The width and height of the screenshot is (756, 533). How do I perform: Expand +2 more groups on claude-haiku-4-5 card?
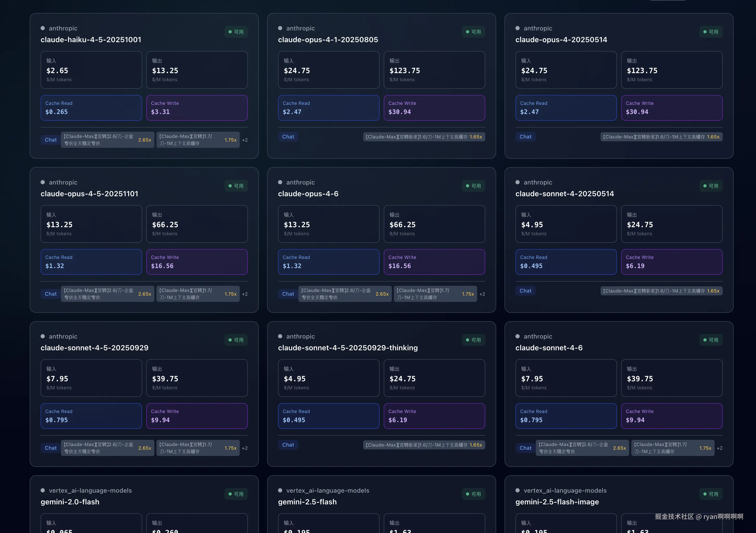pyautogui.click(x=245, y=140)
